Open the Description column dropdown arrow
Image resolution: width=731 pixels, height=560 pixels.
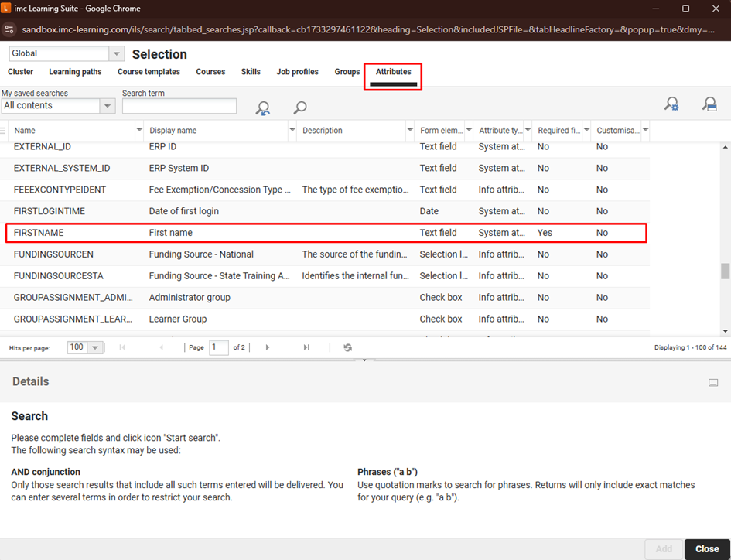(411, 130)
